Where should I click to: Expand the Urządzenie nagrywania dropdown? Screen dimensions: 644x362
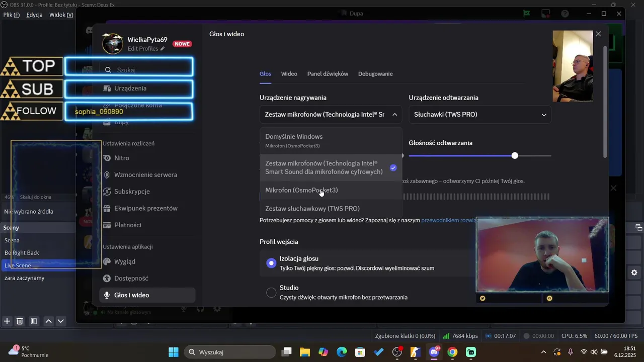(331, 115)
